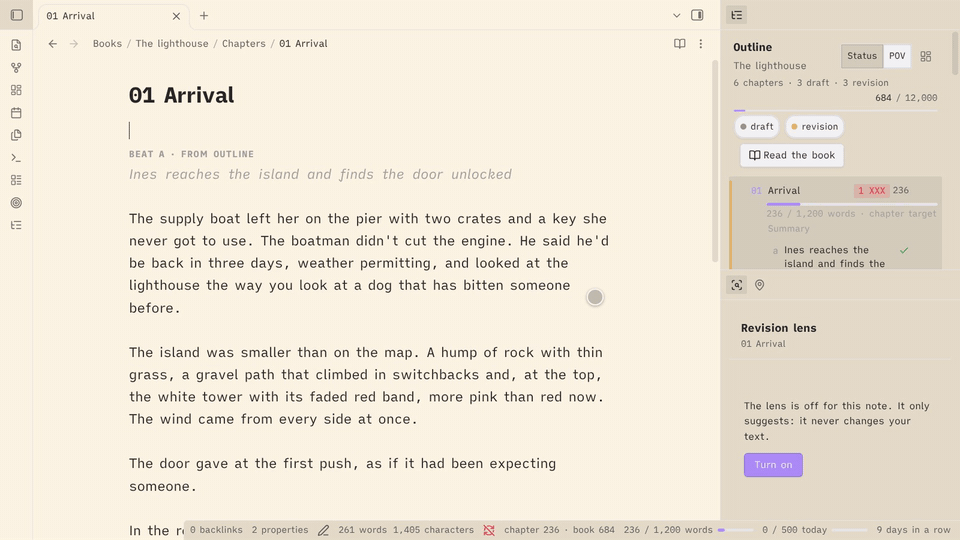The image size is (960, 540).
Task: Click the editor vertical scrollbar
Action: (714, 160)
